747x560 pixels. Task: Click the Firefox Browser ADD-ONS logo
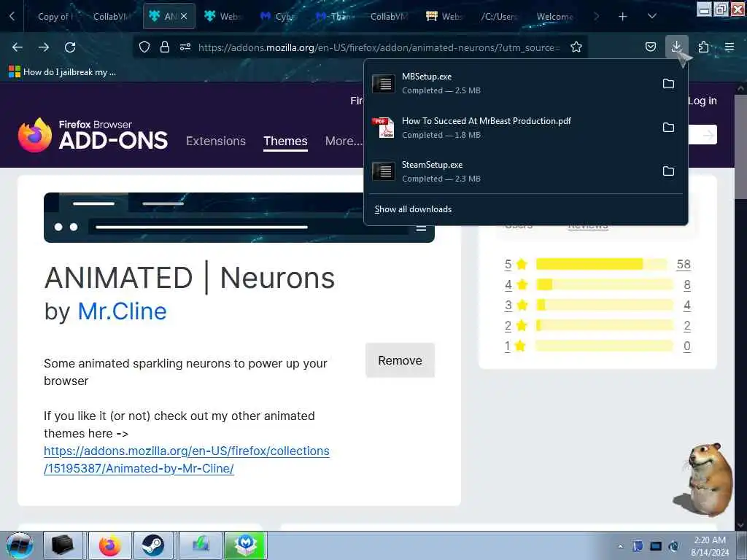pos(93,135)
